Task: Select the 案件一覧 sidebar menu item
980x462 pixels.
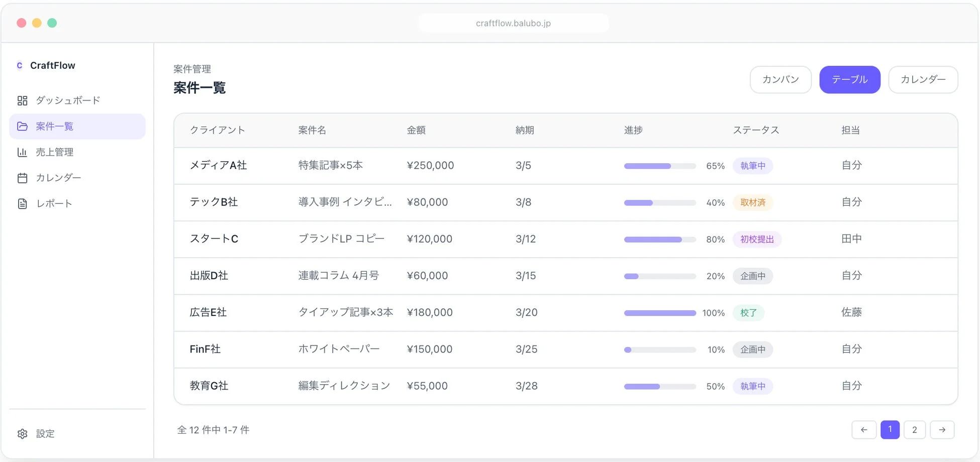Action: pyautogui.click(x=55, y=126)
